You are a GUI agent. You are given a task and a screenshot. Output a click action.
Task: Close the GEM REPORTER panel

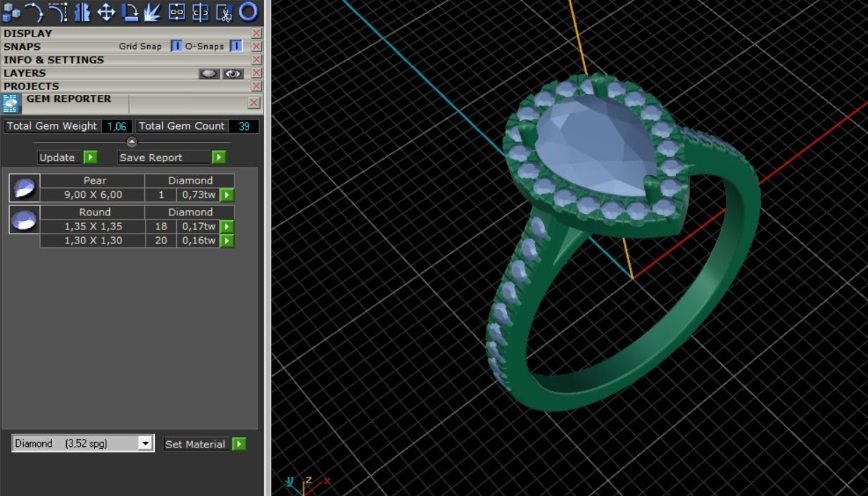pyautogui.click(x=254, y=103)
